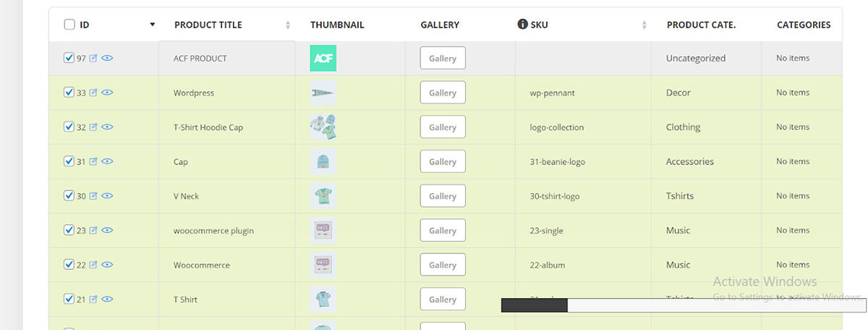Open Gallery button for ACF Product
This screenshot has width=868, height=330.
coord(442,59)
